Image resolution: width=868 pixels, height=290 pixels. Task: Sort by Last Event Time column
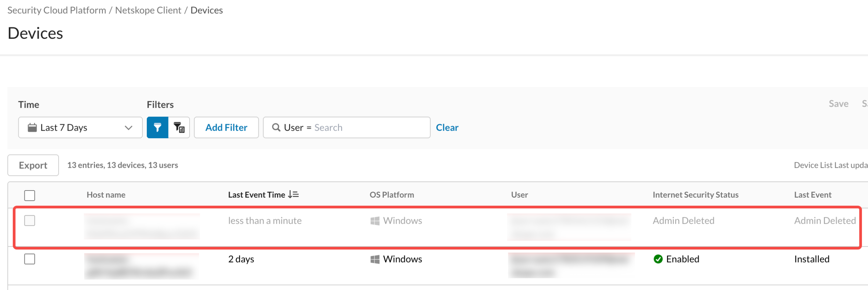256,195
